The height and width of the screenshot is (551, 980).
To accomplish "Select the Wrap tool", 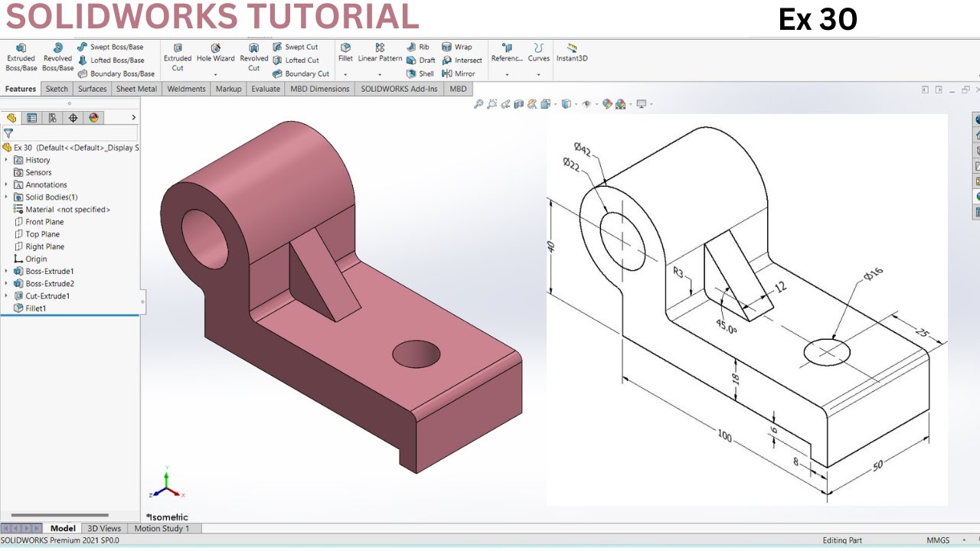I will coord(456,47).
